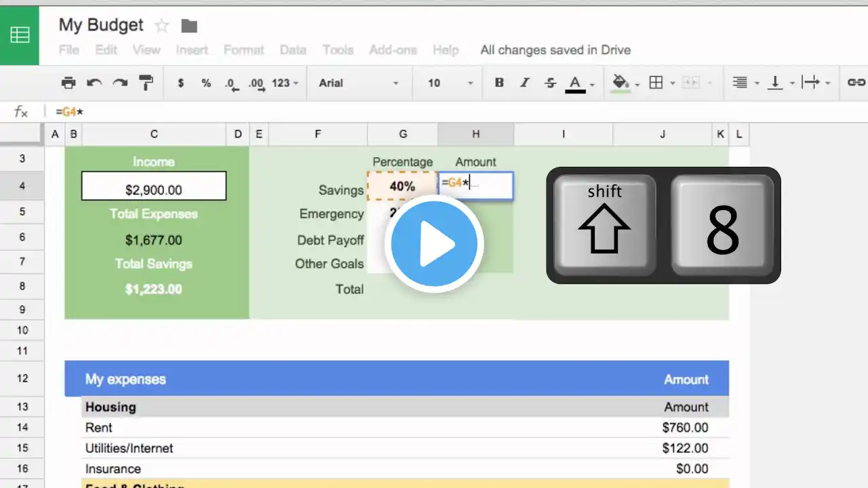
Task: Open the font size 10 dropdown
Action: point(450,83)
